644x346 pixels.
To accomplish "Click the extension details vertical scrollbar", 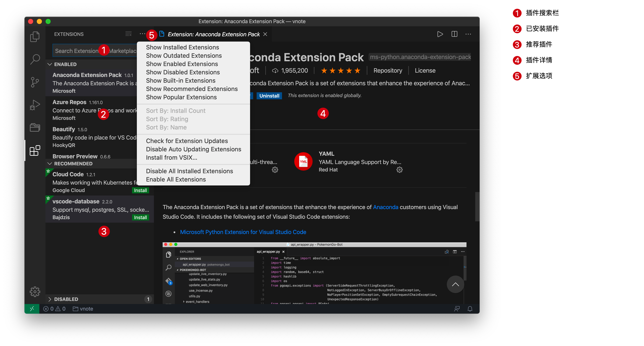I will 477,206.
